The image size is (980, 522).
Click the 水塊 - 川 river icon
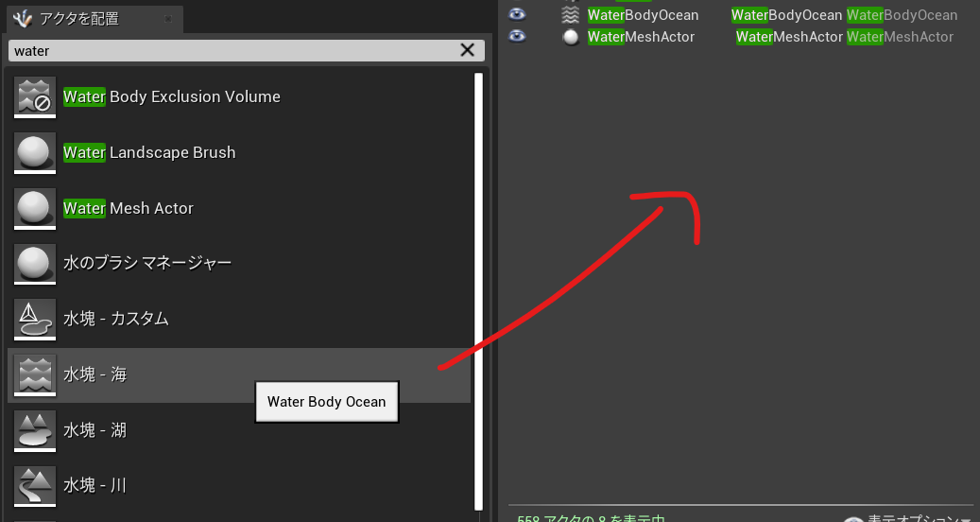coord(35,486)
